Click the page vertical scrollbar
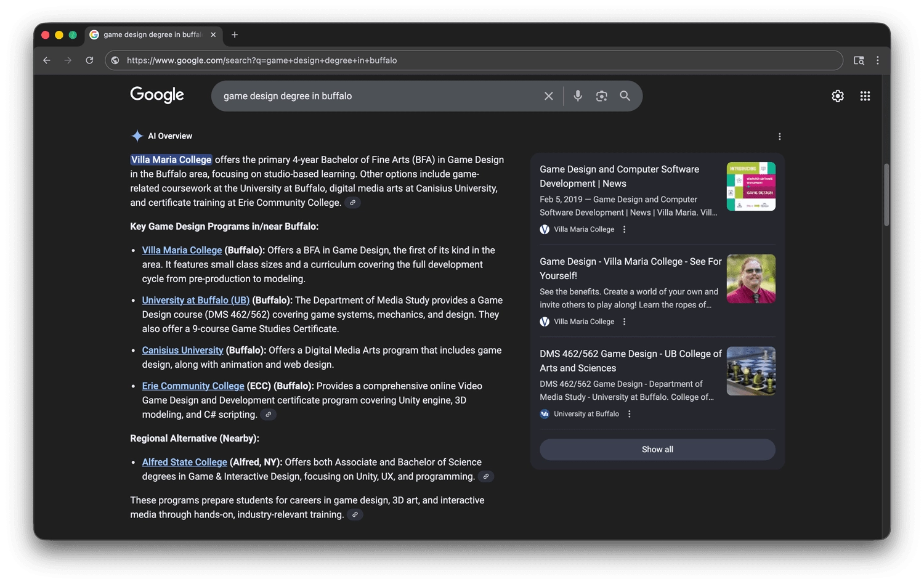This screenshot has height=584, width=924. (x=886, y=195)
